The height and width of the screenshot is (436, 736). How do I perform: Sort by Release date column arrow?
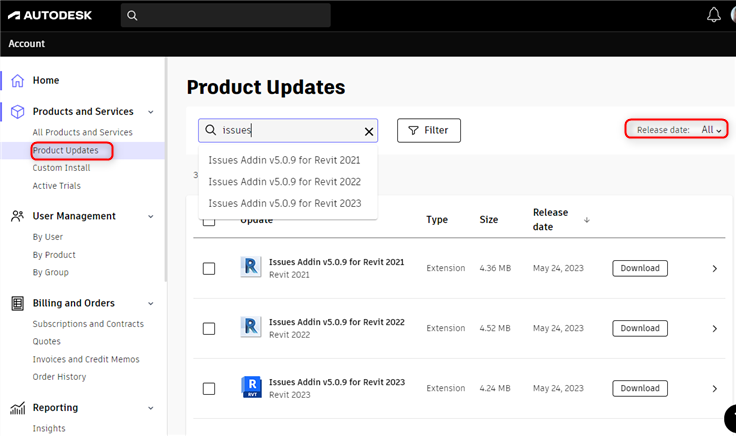[x=587, y=220]
